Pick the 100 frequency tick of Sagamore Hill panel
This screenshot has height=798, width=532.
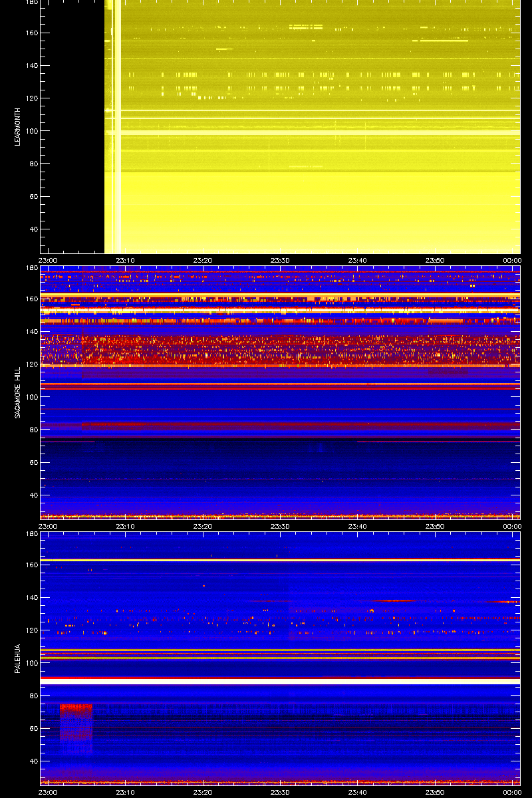point(31,397)
